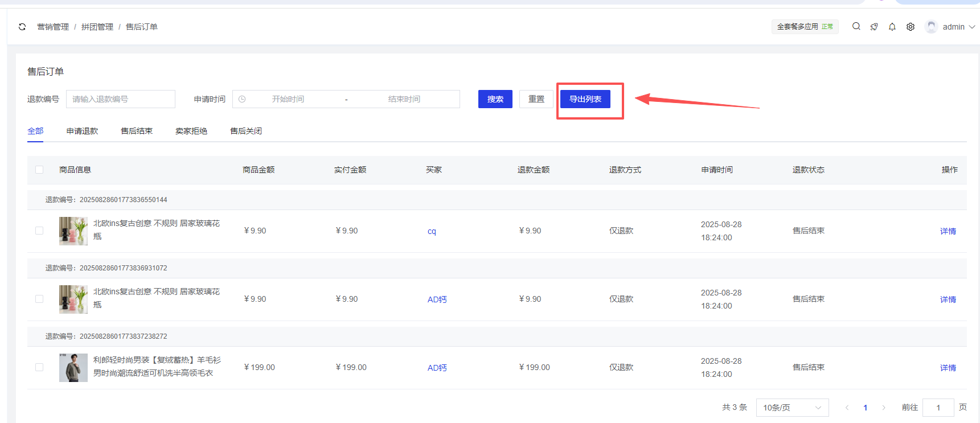Open the notification bell

892,27
